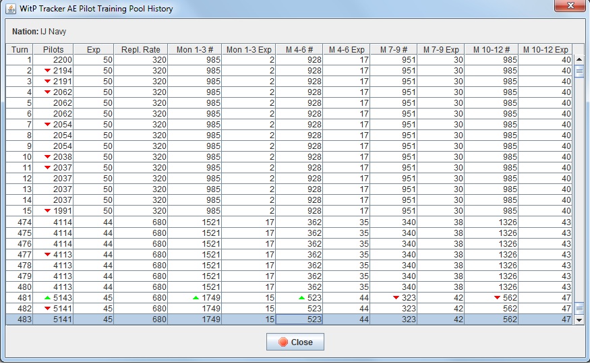This screenshot has height=364, width=590.
Task: Click the red down arrow beside 1991
Action: [47, 210]
